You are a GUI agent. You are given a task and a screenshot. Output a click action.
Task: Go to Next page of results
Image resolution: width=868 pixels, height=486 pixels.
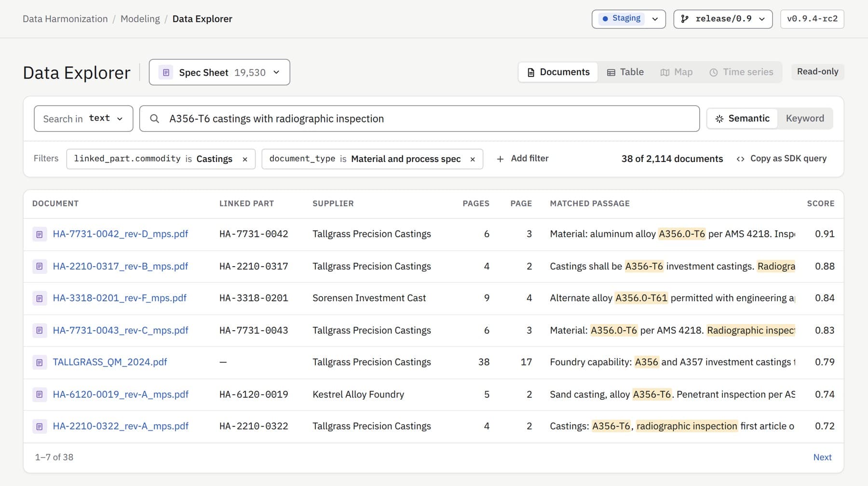coord(822,458)
